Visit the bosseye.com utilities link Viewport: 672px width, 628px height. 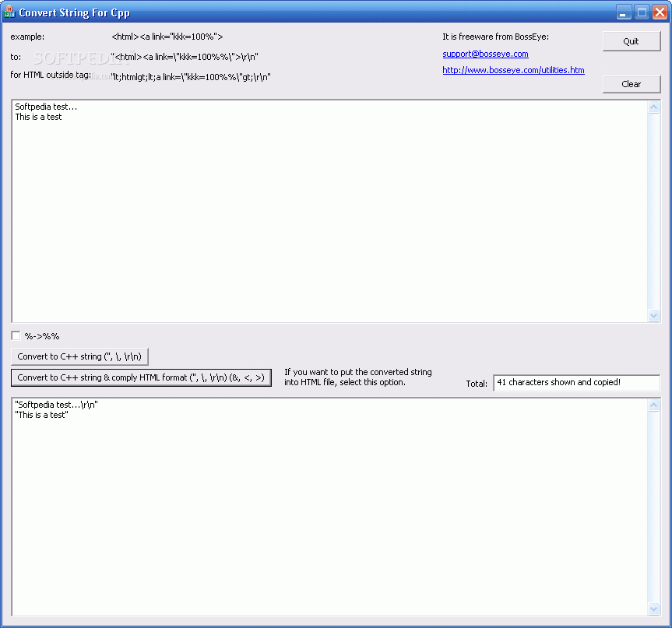click(513, 70)
